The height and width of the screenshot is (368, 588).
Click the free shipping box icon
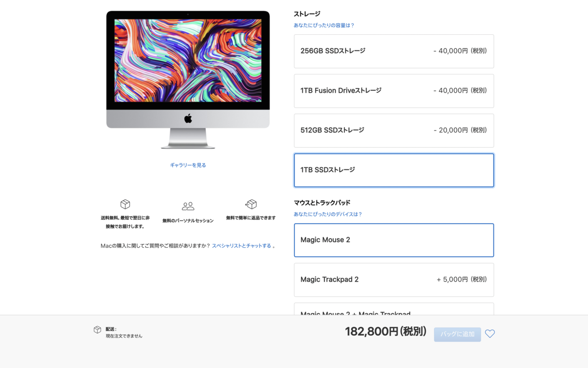pyautogui.click(x=125, y=204)
